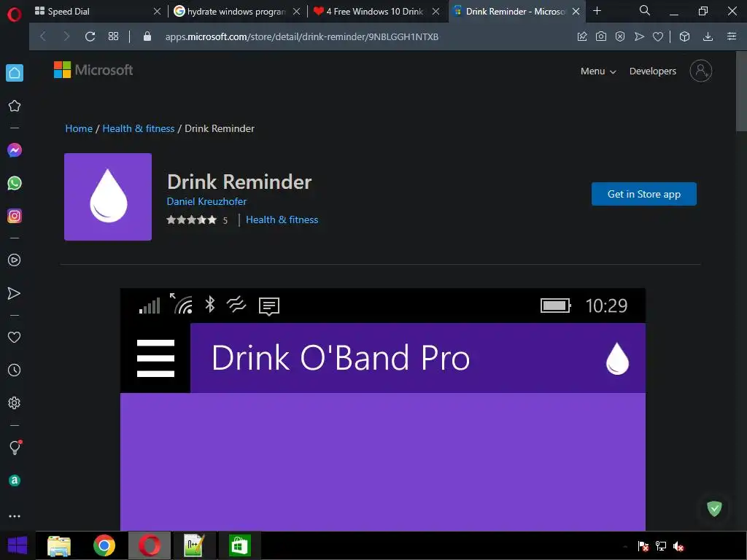Reload the current page
The width and height of the screenshot is (747, 560).
(x=90, y=36)
